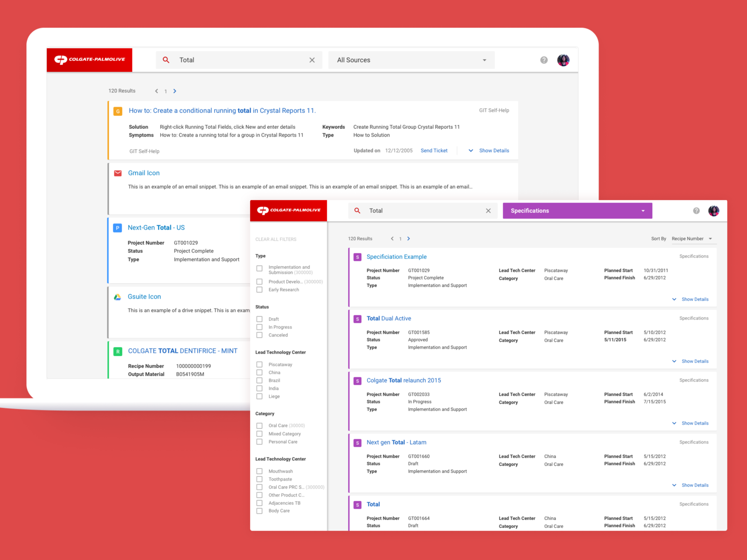747x560 pixels.
Task: Click the green R icon of Colgate Total Dentifrice
Action: point(118,351)
